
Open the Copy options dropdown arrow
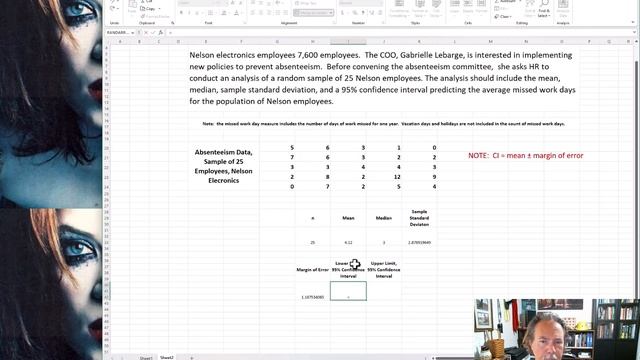click(159, 9)
